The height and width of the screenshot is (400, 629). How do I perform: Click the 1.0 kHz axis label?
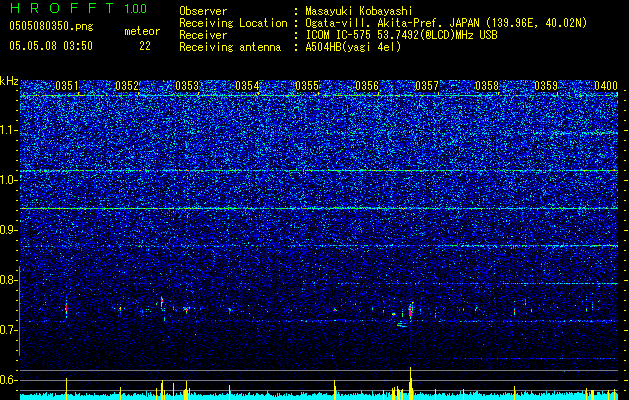9,180
